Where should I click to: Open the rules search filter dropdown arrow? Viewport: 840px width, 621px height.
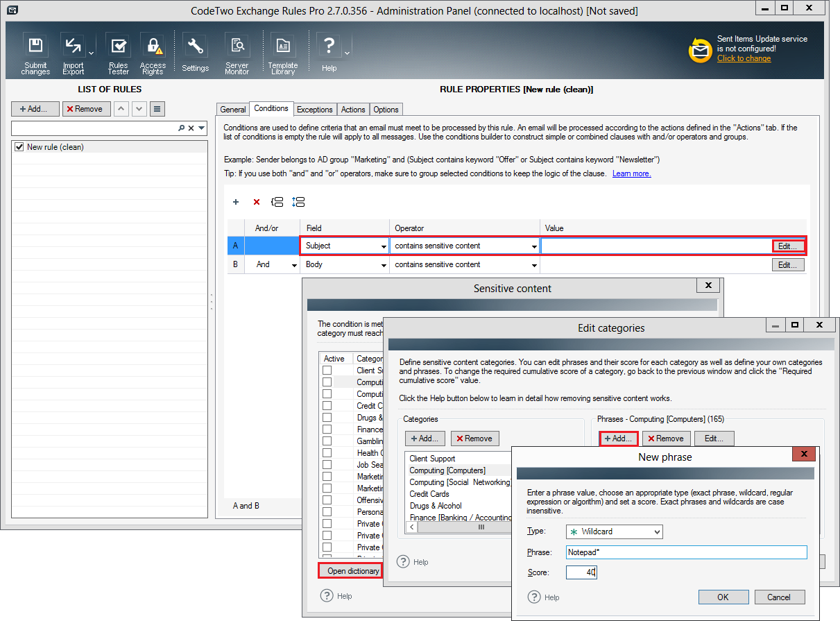coord(202,128)
